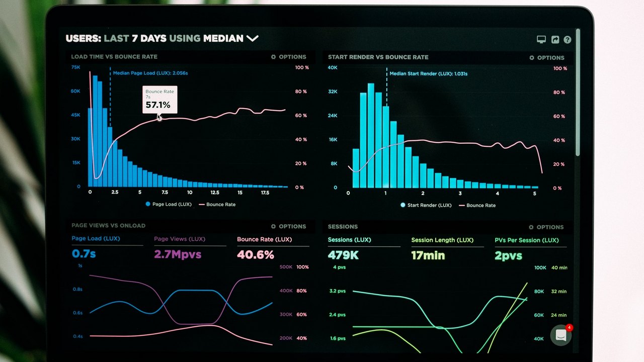
Task: Click the PVs Per Session (LUX) label
Action: [526, 240]
